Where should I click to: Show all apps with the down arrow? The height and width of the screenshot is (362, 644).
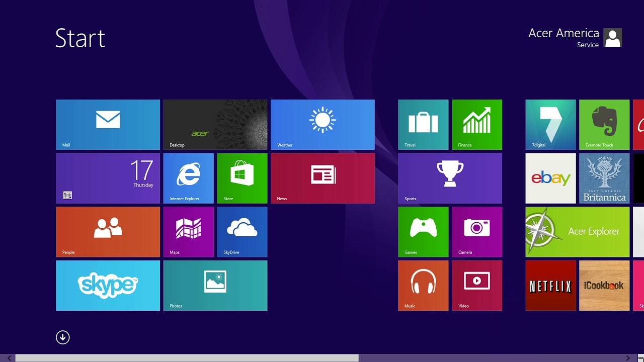point(63,337)
